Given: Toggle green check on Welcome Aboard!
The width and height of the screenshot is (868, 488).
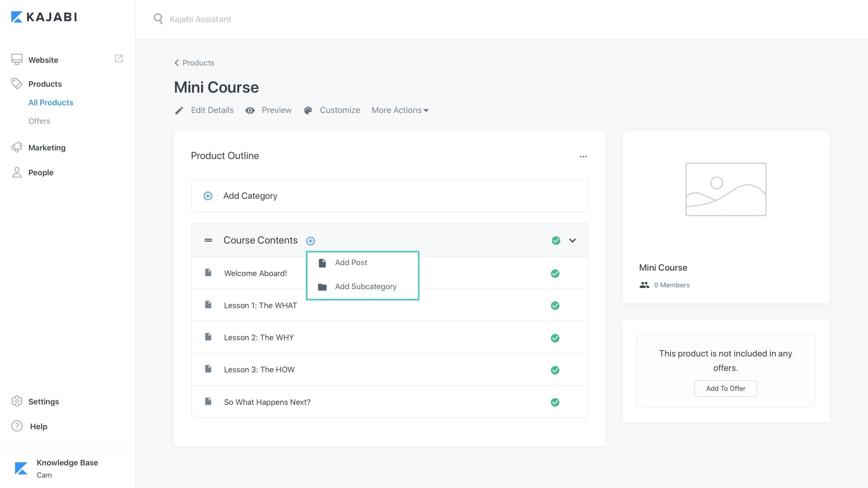Looking at the screenshot, I should coord(555,274).
